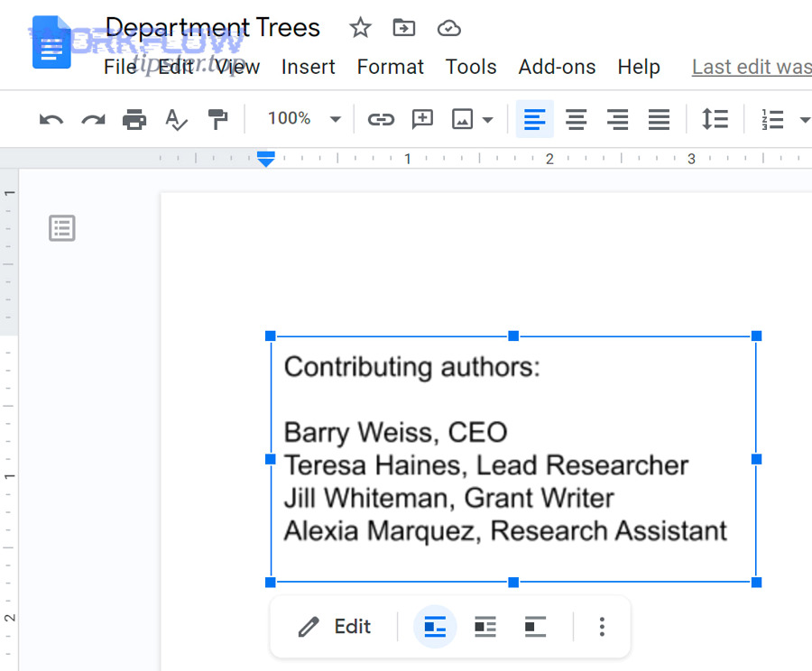Open the Print icon

pyautogui.click(x=134, y=119)
